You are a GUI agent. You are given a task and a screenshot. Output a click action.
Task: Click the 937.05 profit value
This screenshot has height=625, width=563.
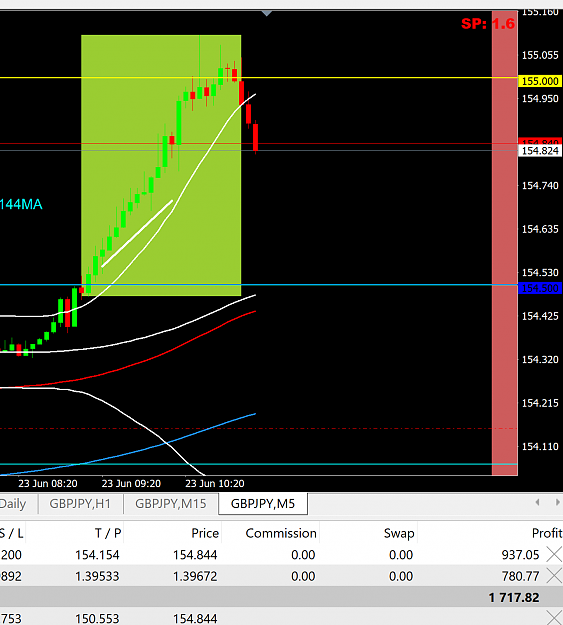(520, 554)
